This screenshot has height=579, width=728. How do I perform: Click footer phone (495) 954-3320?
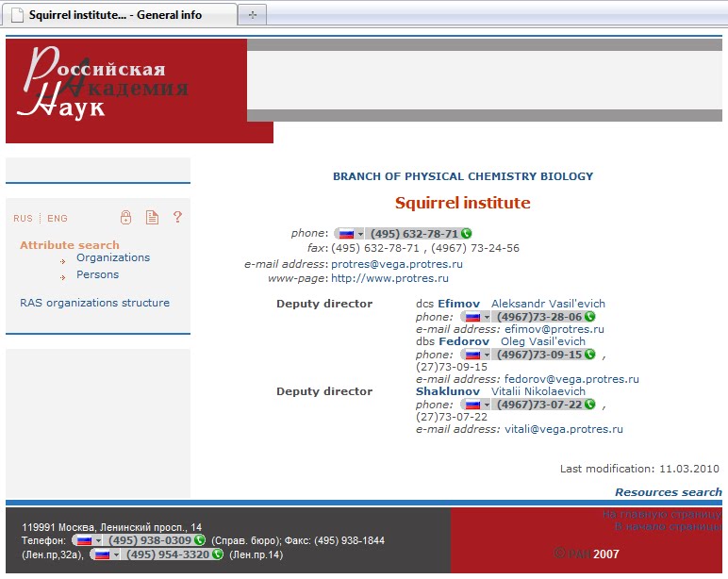168,554
